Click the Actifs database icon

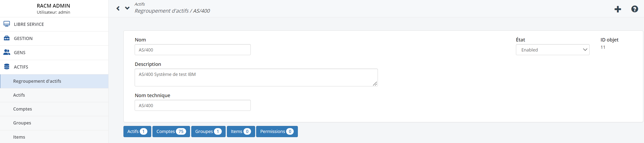[x=7, y=67]
